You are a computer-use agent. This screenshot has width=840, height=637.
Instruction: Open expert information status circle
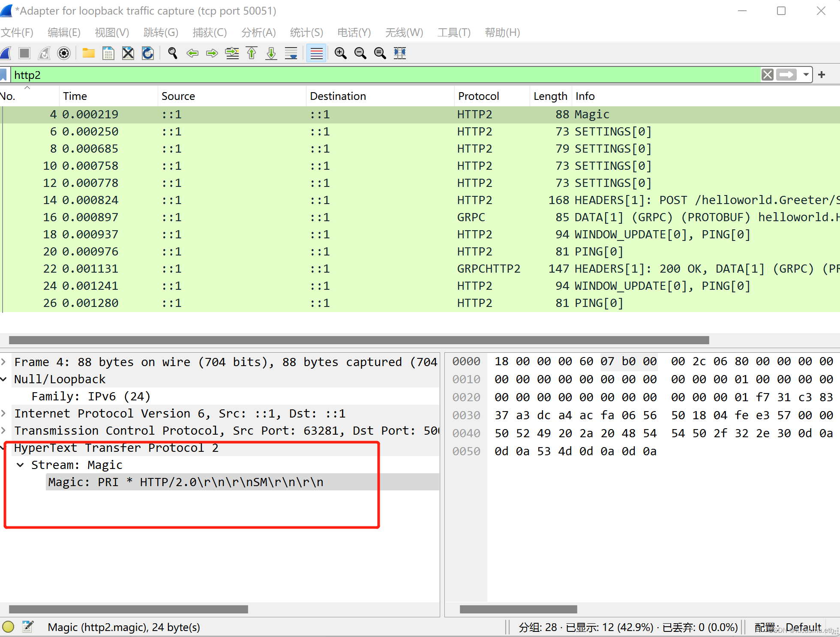8,627
